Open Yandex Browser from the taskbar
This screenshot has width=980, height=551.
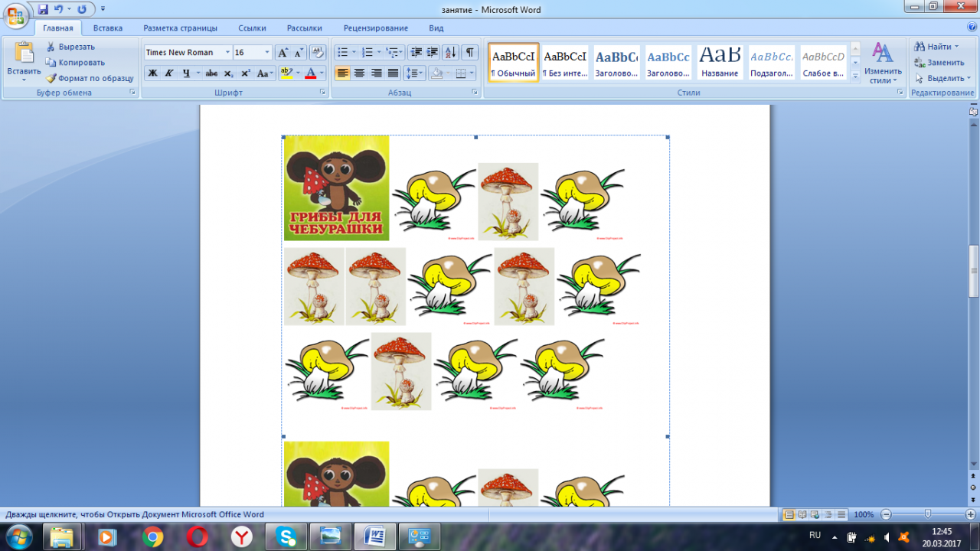click(x=243, y=537)
